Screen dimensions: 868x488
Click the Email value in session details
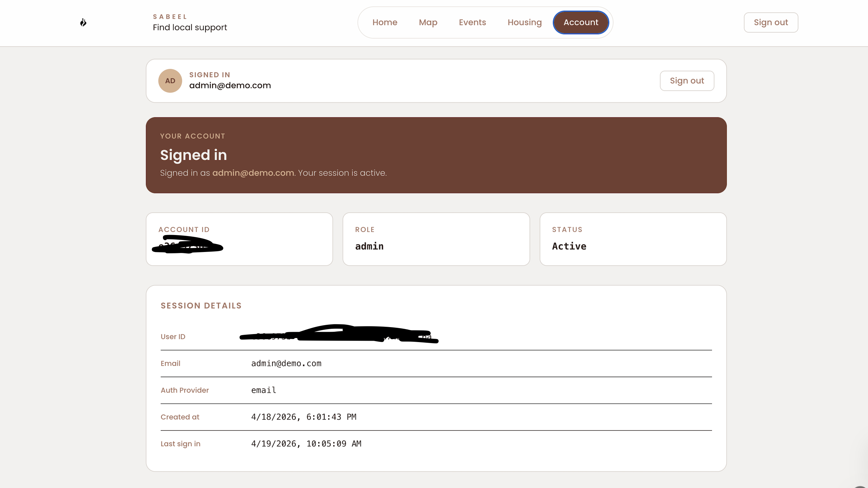tap(286, 363)
